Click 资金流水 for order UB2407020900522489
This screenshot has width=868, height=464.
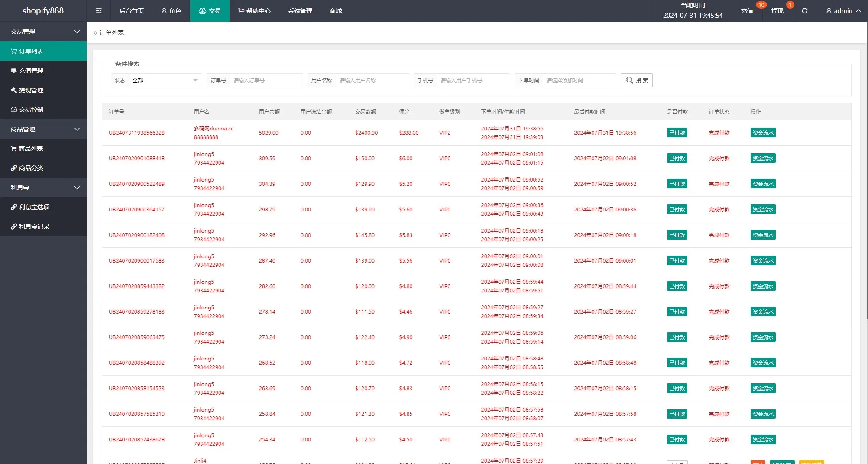[x=763, y=184]
